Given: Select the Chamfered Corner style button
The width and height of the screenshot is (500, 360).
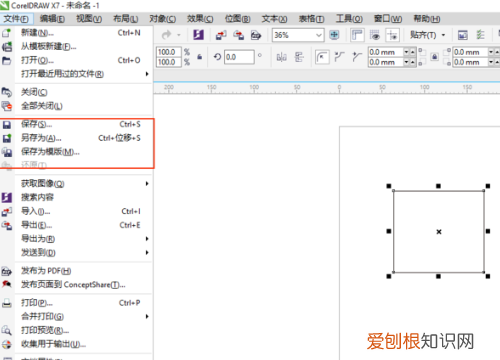Looking at the screenshot, I should tap(357, 57).
